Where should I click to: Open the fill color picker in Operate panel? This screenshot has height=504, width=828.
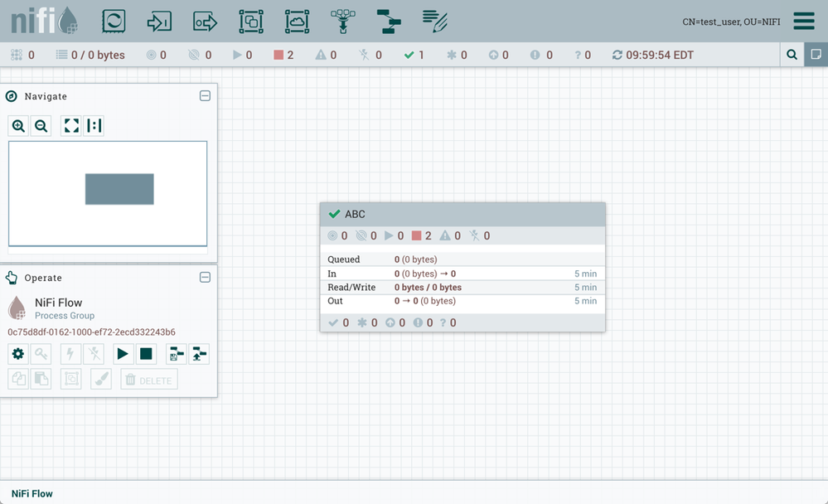pos(101,379)
